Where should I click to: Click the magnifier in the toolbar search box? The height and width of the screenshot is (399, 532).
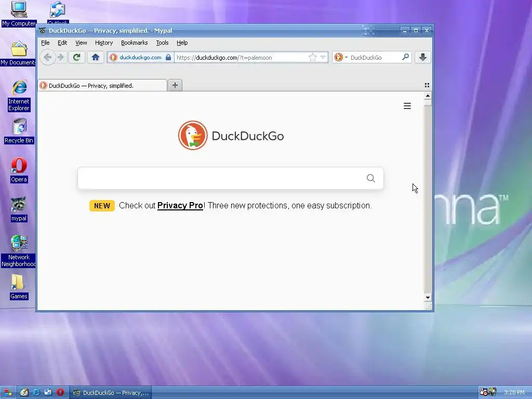coord(405,57)
